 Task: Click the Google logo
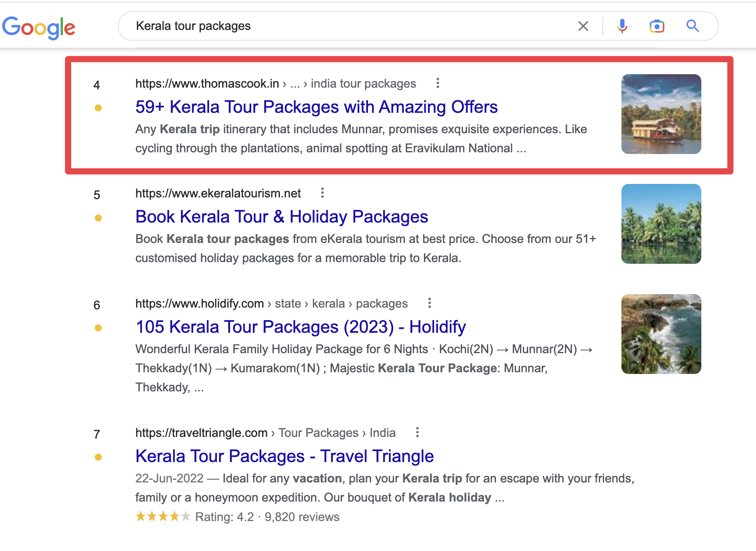click(x=39, y=27)
